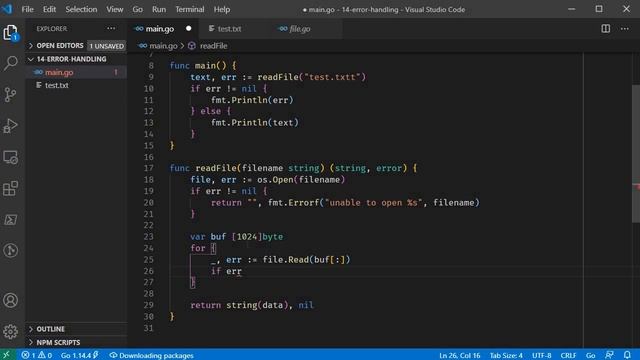
Task: Change the UTF-8 file encoding
Action: click(542, 355)
